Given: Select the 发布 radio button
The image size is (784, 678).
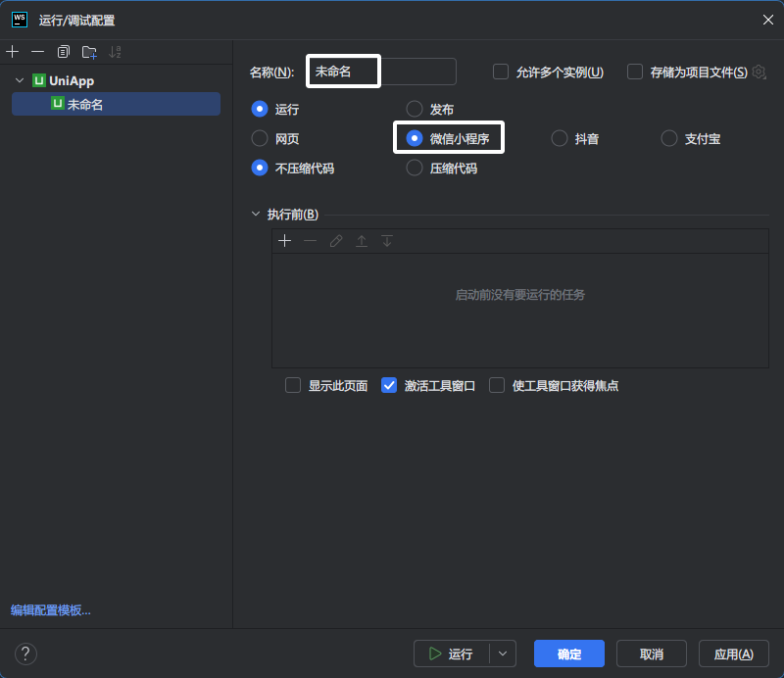Looking at the screenshot, I should [415, 110].
